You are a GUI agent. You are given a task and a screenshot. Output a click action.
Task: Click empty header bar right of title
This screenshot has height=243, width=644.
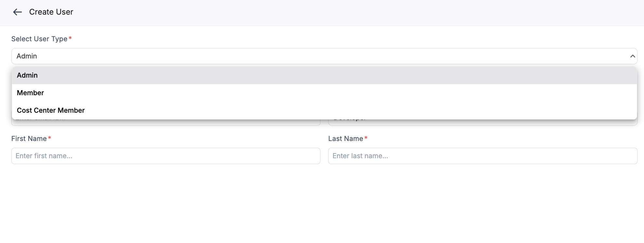pos(357,12)
